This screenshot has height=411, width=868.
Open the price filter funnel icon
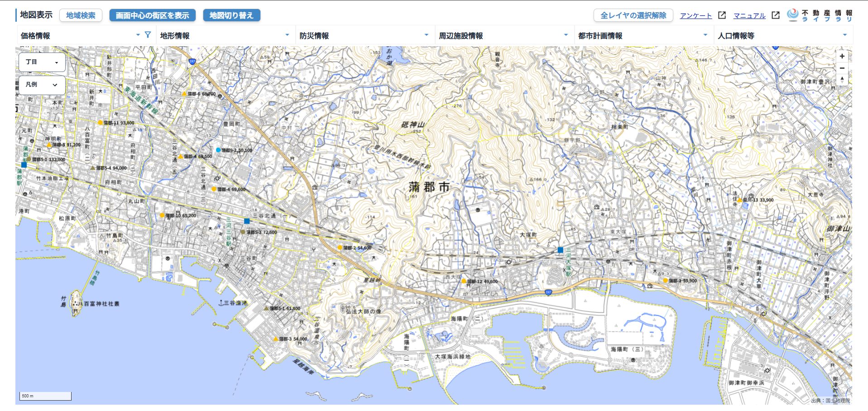(148, 34)
